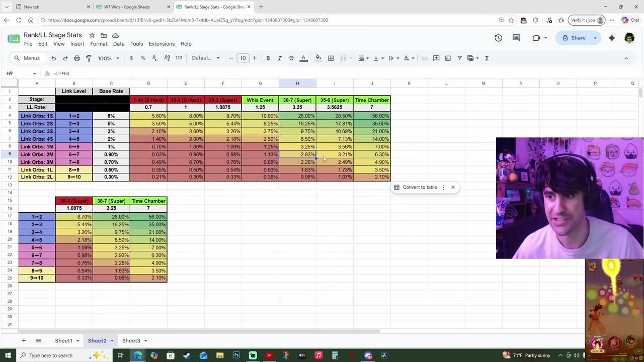Click Convert to table suggestion
The width and height of the screenshot is (644, 362).
(415, 188)
